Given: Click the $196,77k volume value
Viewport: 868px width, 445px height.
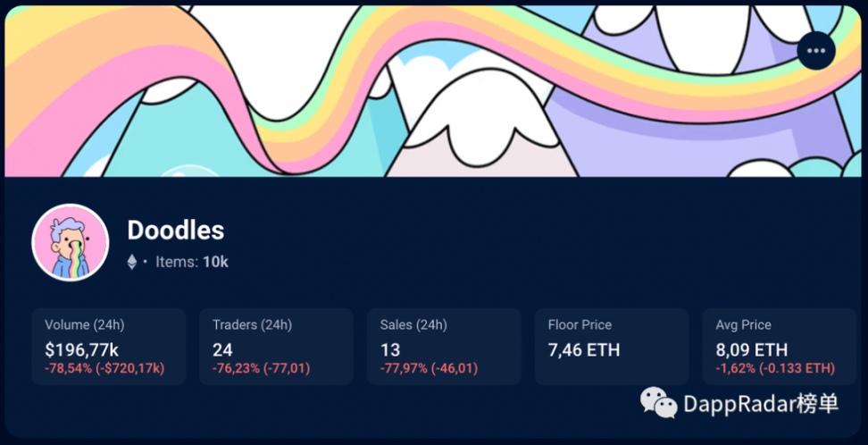Looking at the screenshot, I should click(x=82, y=350).
